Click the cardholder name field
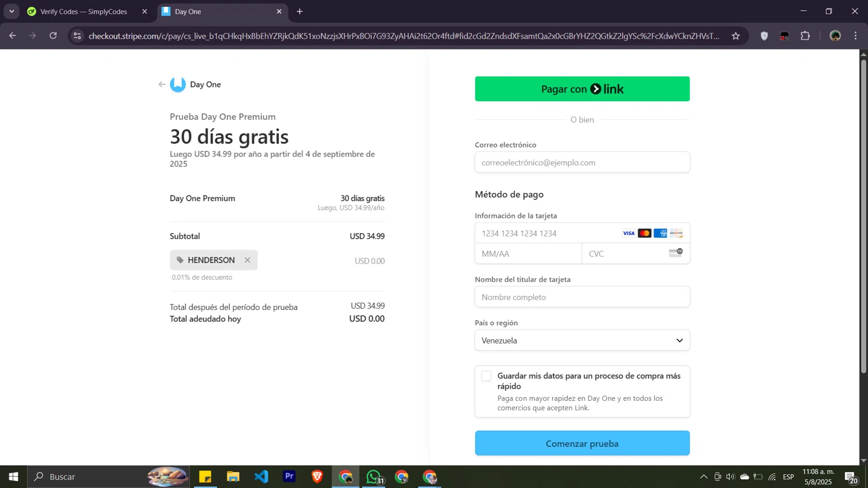This screenshot has height=488, width=868. [x=582, y=297]
